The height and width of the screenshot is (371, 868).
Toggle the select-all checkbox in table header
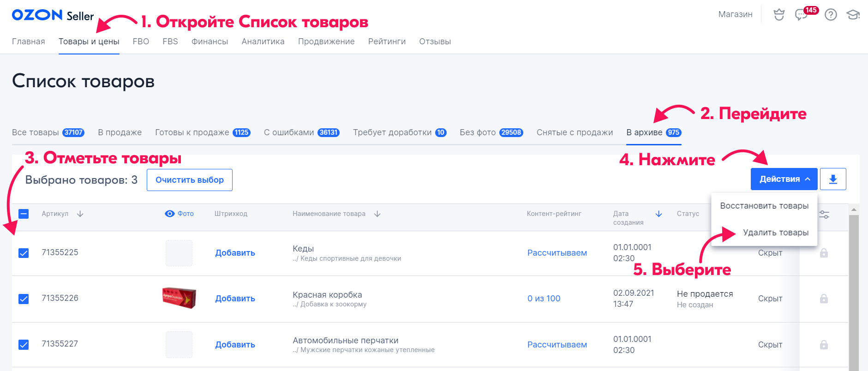pos(24,214)
